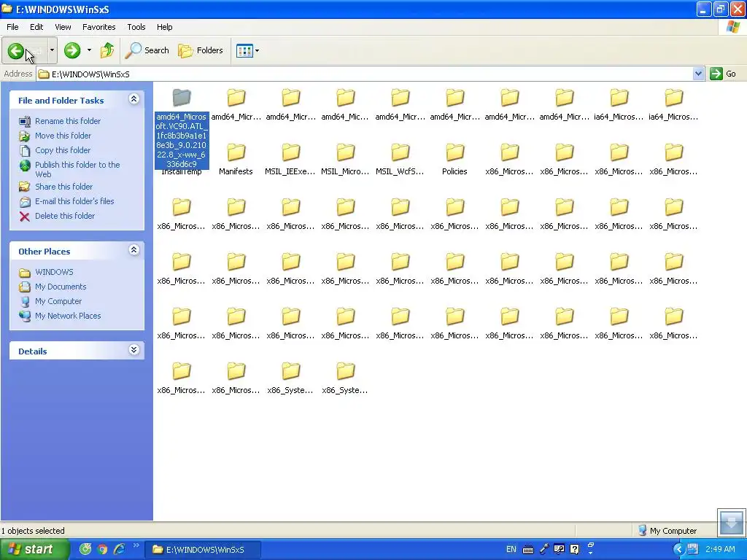This screenshot has height=560, width=747.
Task: Launch Internet Explorer from Quick Launch
Action: pos(119,550)
